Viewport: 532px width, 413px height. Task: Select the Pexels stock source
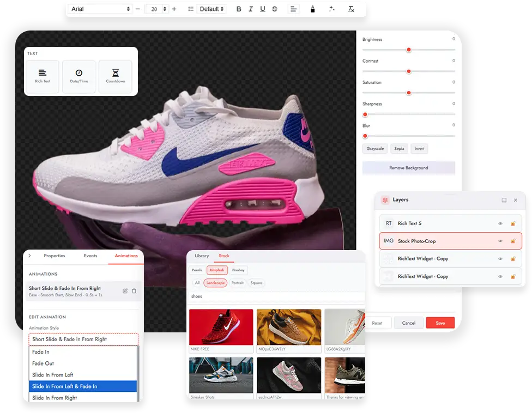pos(197,270)
